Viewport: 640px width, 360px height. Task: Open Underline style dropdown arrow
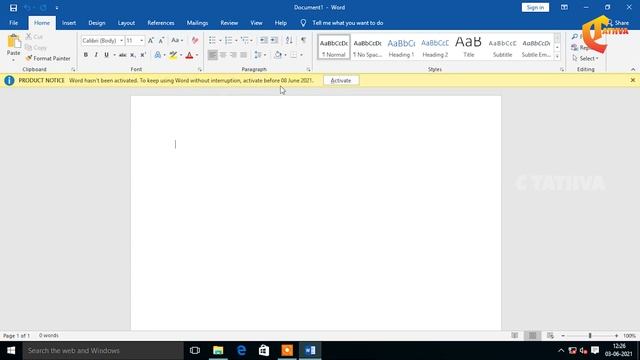tap(114, 55)
